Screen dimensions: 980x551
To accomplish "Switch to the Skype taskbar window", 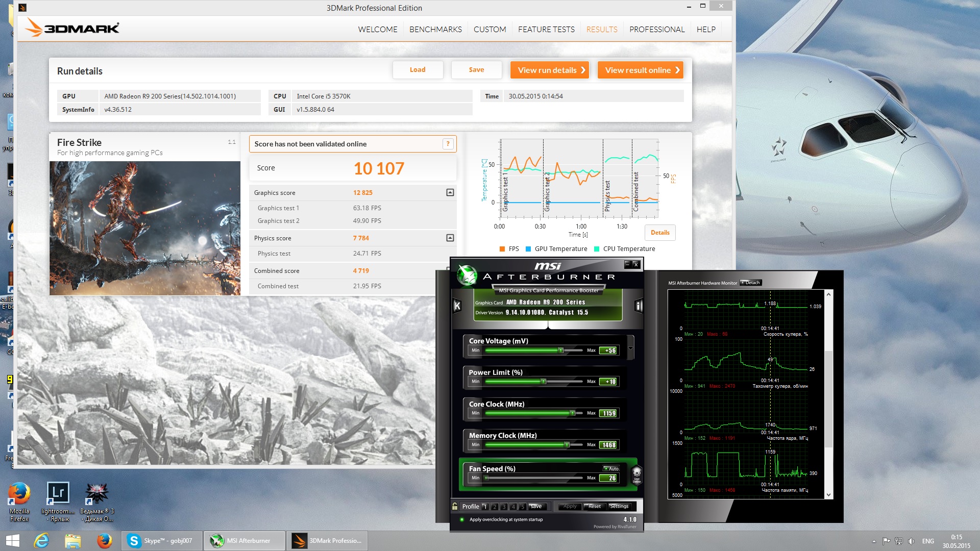I will [x=162, y=541].
